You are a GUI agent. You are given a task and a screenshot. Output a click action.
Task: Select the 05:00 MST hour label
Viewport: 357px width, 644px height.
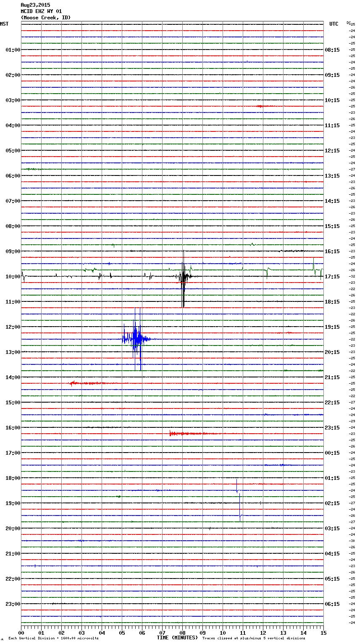[x=13, y=151]
